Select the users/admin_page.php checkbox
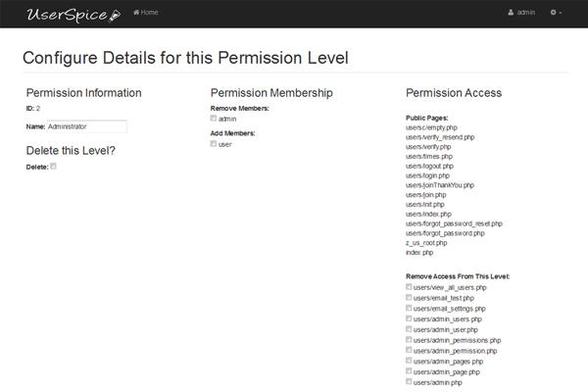This screenshot has height=392, width=588. click(409, 371)
